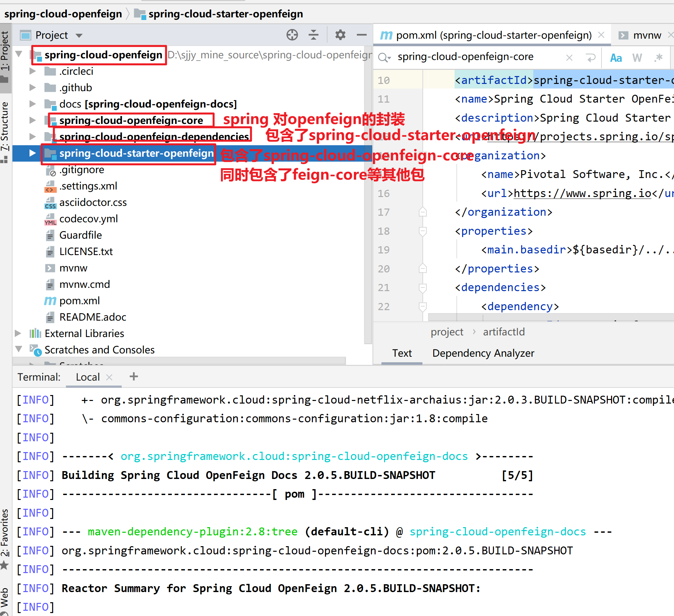Click the locate/scroll-from-source crosshair icon

pos(292,35)
